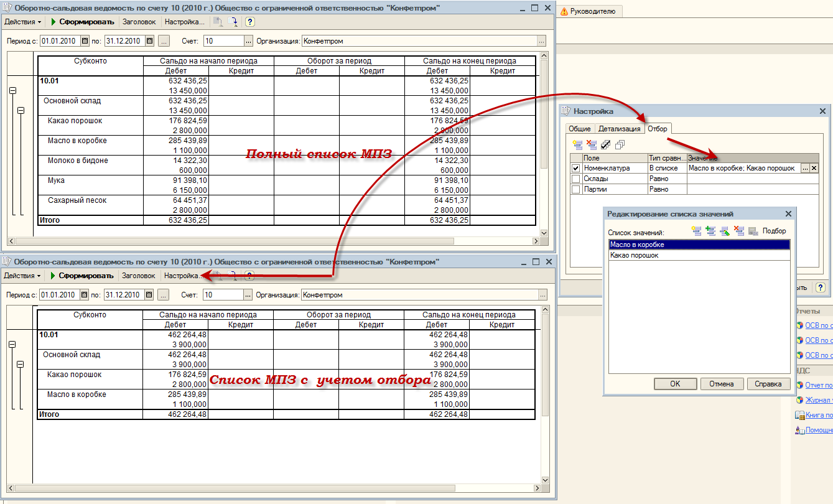
Task: Click Сформировать in the bottom report window
Action: (82, 276)
